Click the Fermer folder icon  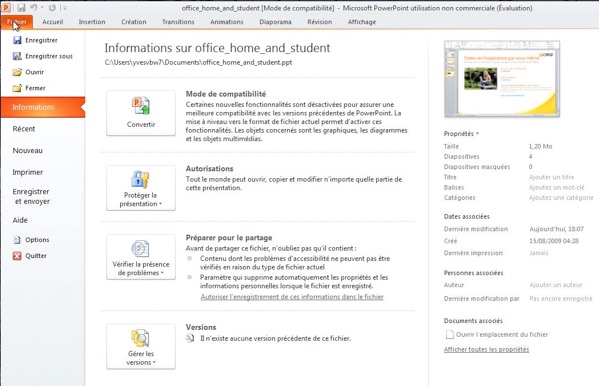coord(17,88)
